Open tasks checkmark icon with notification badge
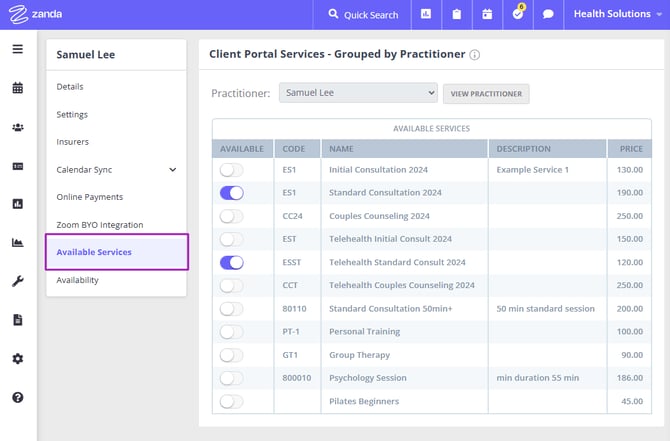 517,15
